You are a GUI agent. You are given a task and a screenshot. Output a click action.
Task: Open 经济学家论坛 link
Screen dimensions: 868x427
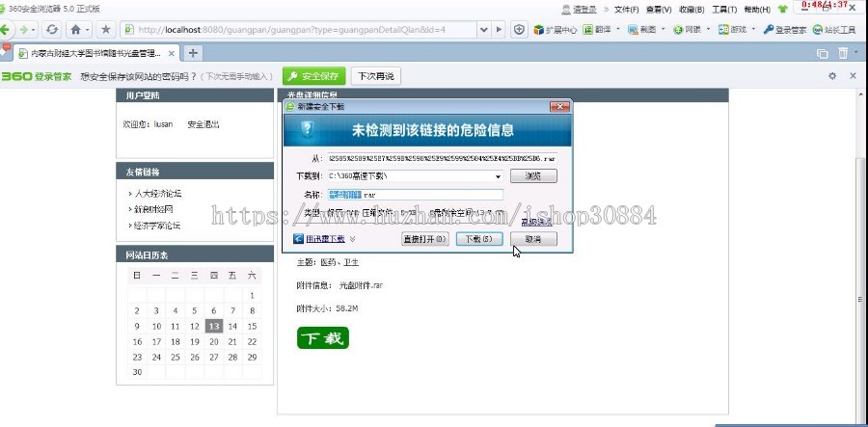click(x=157, y=226)
